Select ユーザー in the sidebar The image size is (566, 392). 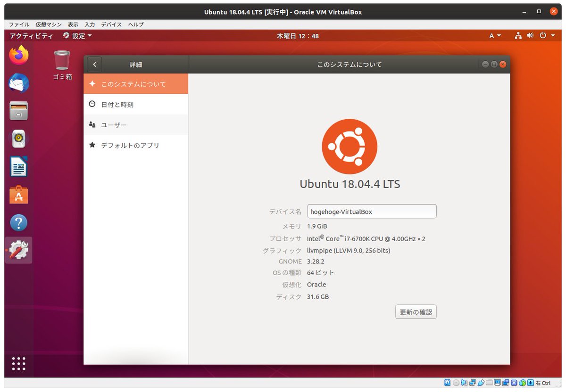(x=136, y=125)
